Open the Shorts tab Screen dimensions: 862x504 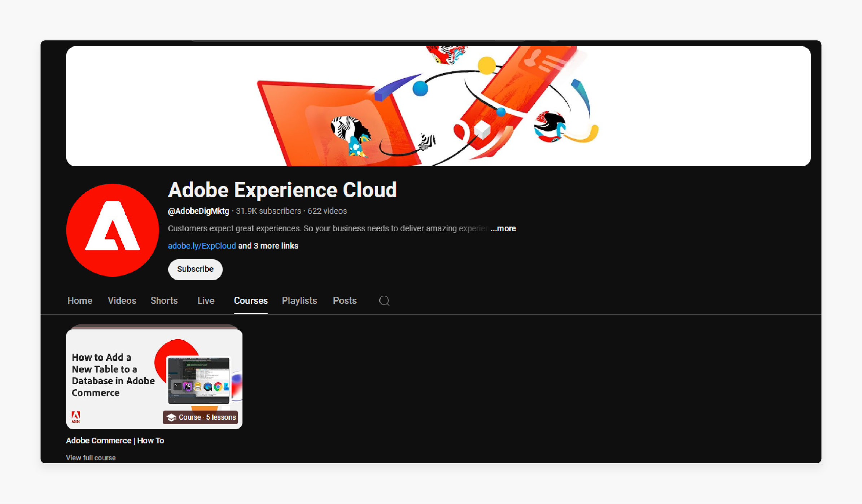[164, 301]
